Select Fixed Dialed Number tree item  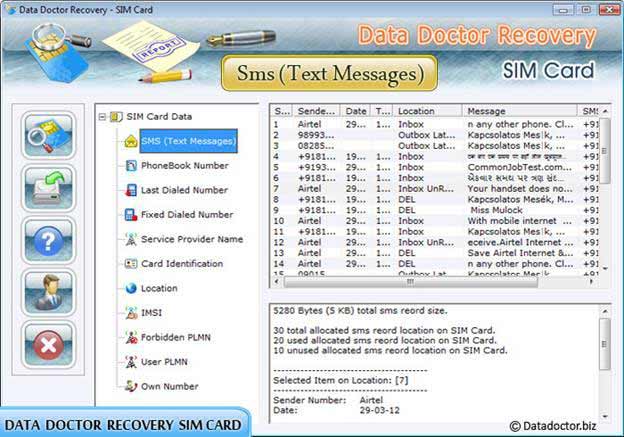coord(187,215)
